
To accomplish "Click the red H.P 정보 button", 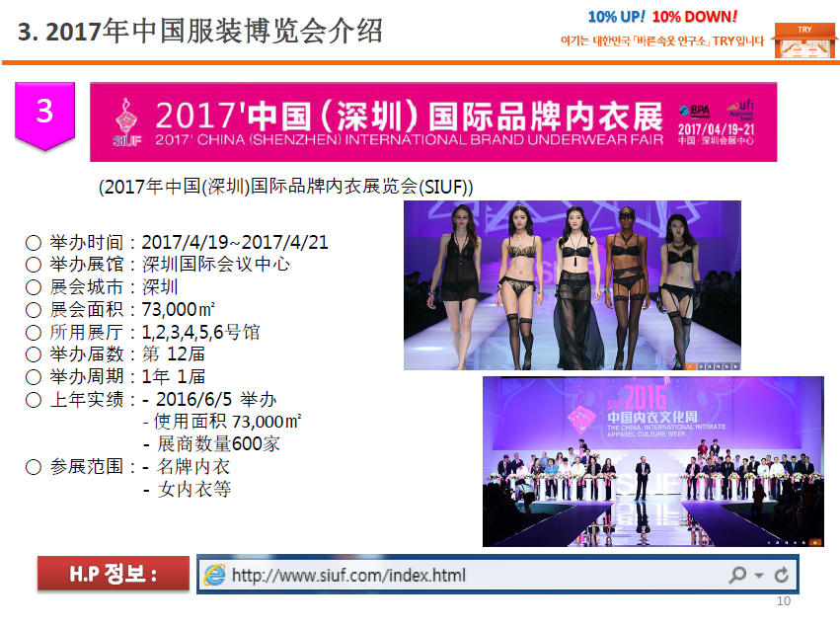I will pyautogui.click(x=114, y=574).
